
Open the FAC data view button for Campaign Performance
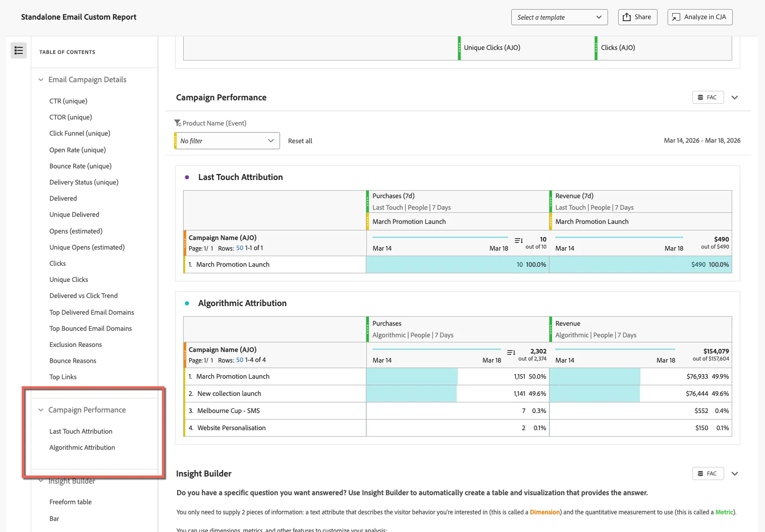[708, 97]
